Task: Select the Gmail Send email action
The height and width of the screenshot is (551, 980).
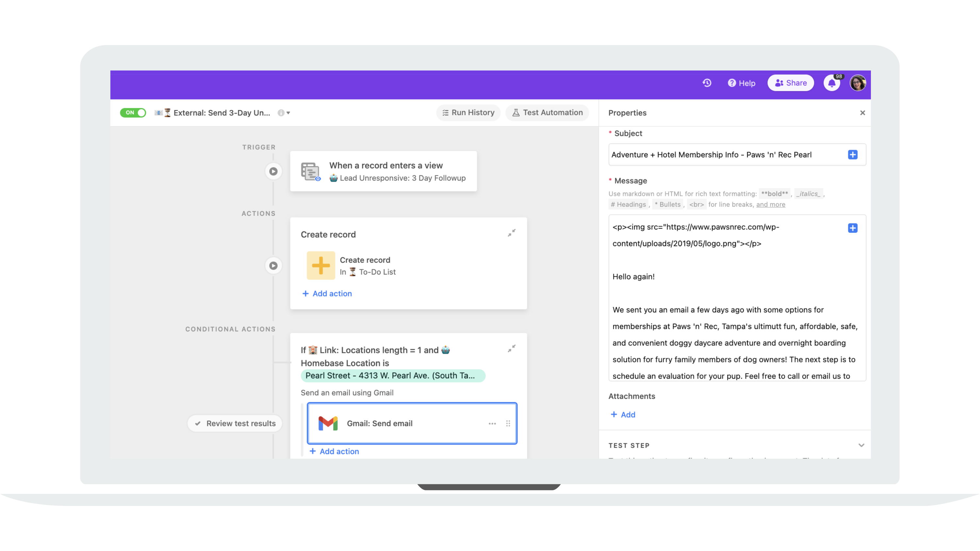Action: point(412,423)
